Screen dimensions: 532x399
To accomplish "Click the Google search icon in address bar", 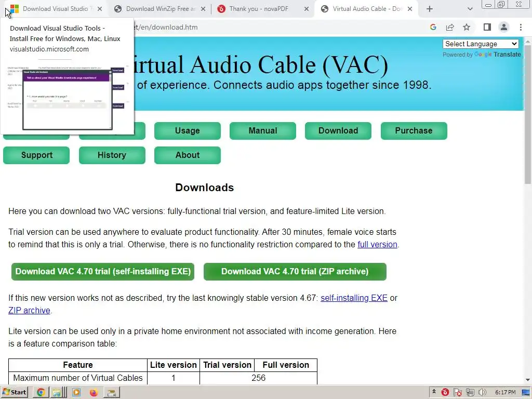I will coord(433,27).
